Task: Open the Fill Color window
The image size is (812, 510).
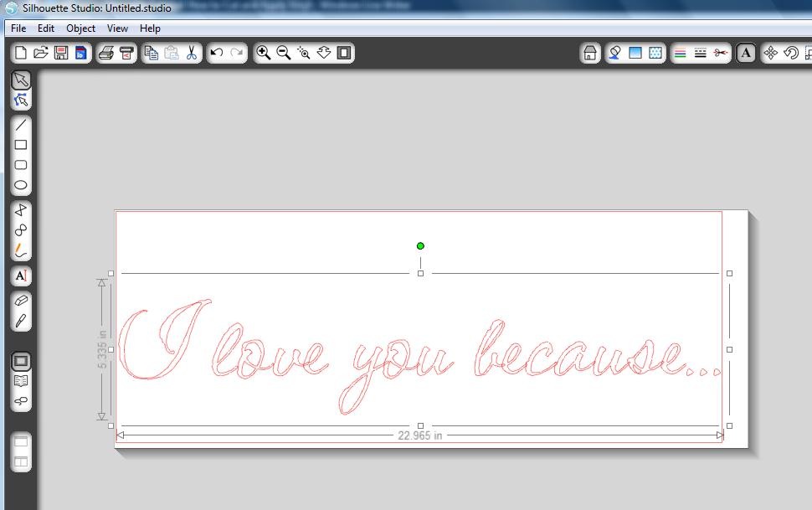Action: click(635, 53)
